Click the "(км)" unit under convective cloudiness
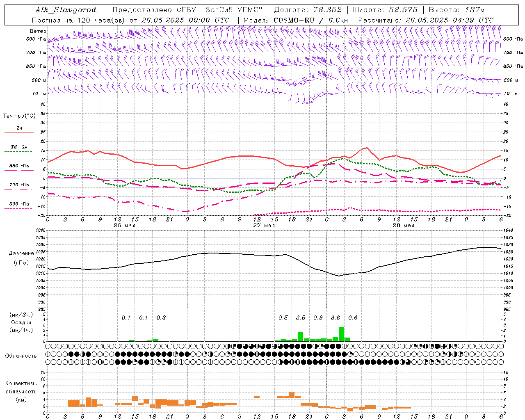Screen dimensions: 525x420 coord(21,399)
